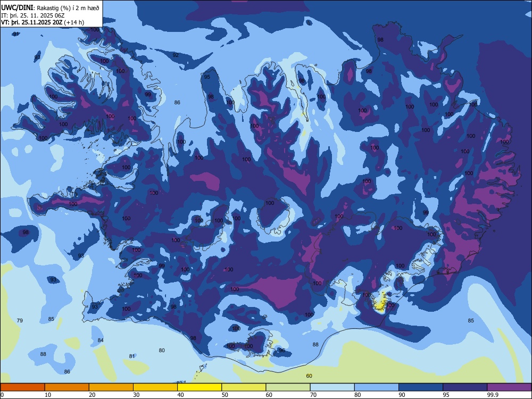Click the '84' humidity value on the map
The image size is (532, 399).
coord(101,340)
